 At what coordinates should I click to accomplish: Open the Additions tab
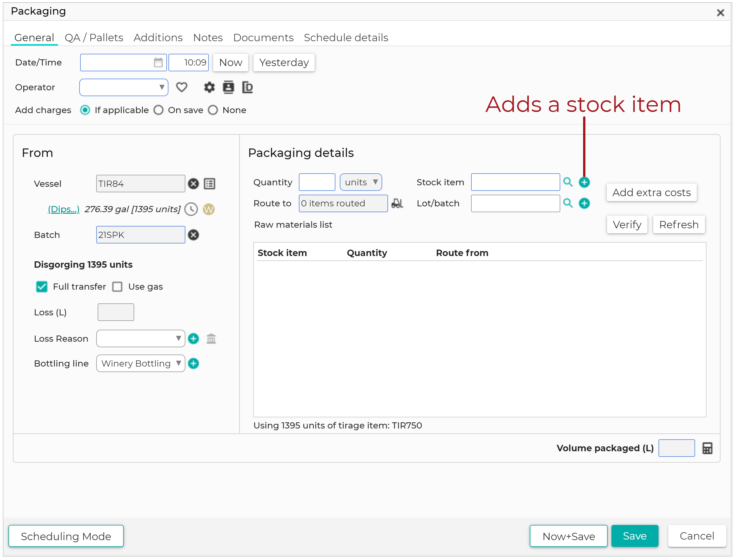coord(158,38)
